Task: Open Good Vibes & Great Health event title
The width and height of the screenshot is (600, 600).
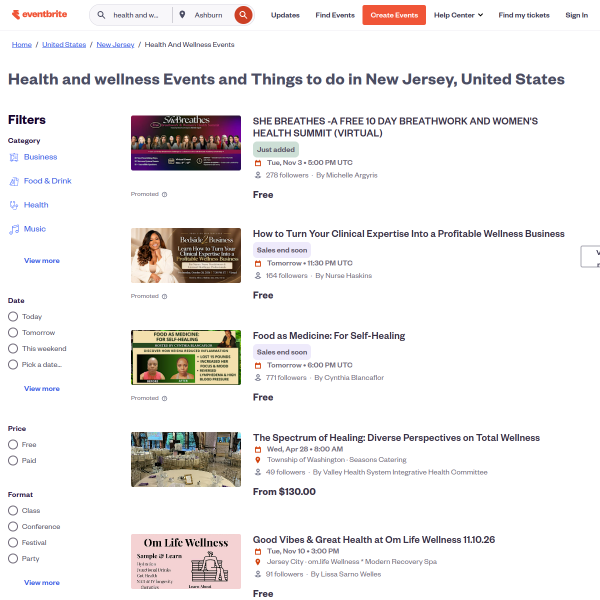Action: tap(373, 540)
